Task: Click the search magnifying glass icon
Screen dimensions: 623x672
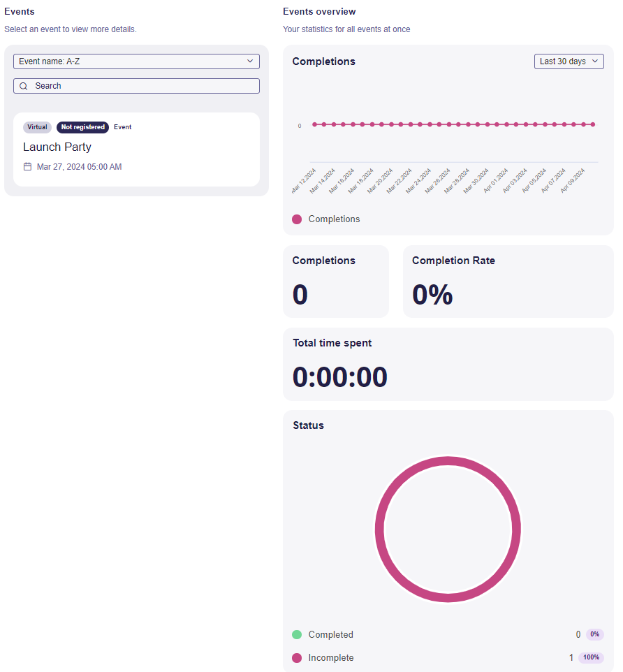Action: click(24, 85)
